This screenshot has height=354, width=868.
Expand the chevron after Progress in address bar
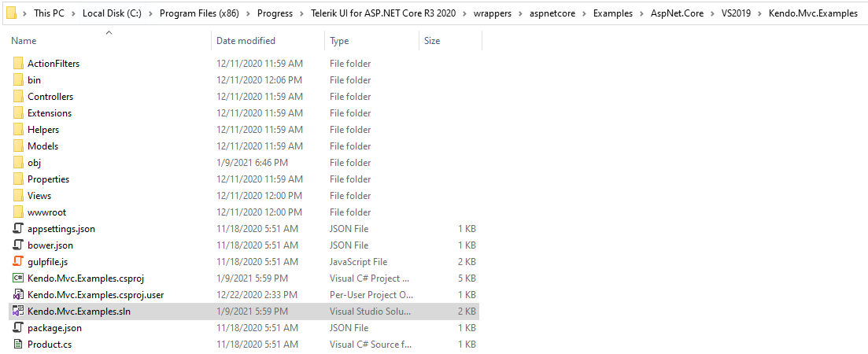[302, 13]
